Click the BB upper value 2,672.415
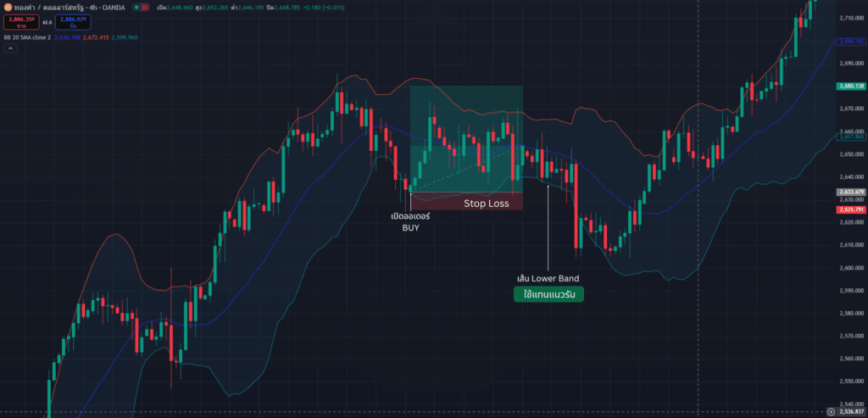The image size is (868, 418). pos(96,37)
